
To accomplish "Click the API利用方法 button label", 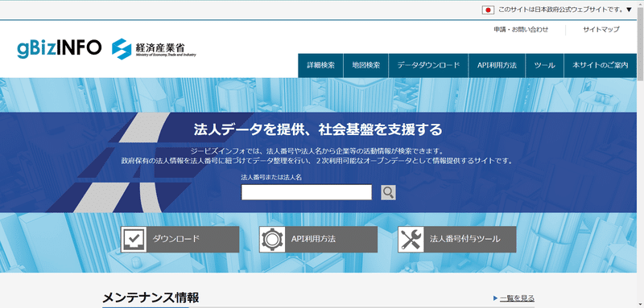I will click(313, 239).
